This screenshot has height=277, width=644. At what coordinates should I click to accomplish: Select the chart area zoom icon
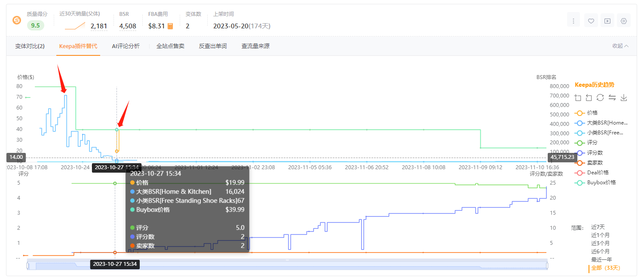point(578,97)
